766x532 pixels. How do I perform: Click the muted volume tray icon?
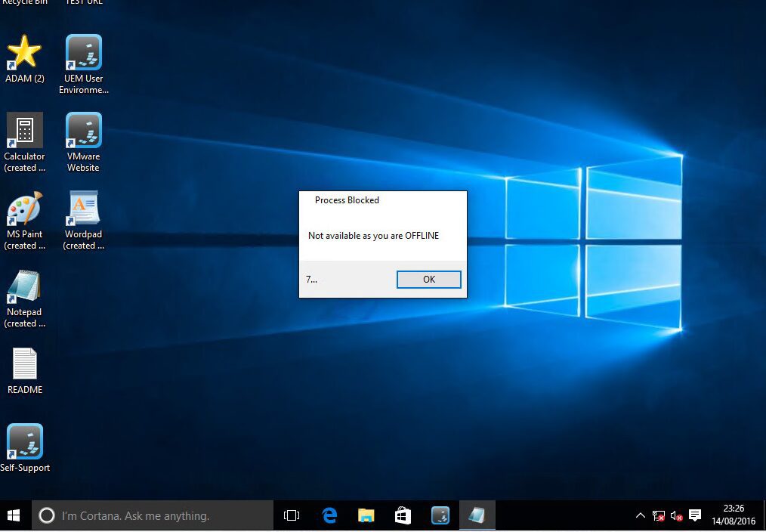point(676,515)
